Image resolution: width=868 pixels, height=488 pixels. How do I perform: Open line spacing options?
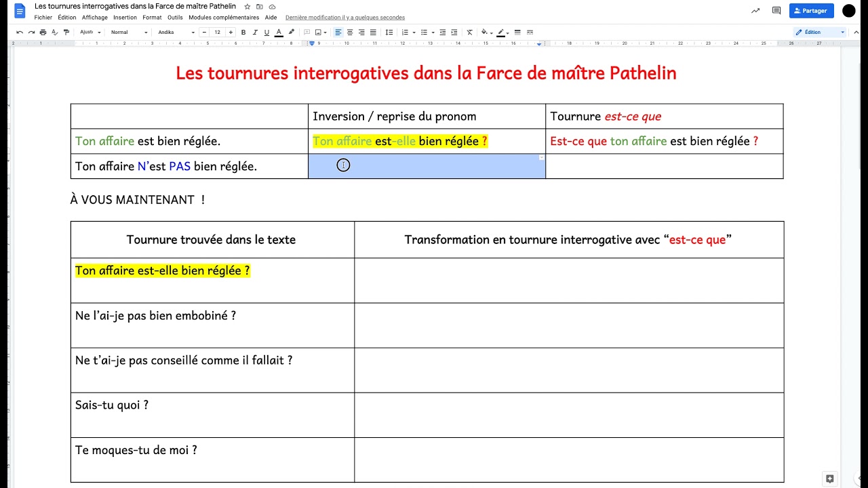tap(389, 32)
